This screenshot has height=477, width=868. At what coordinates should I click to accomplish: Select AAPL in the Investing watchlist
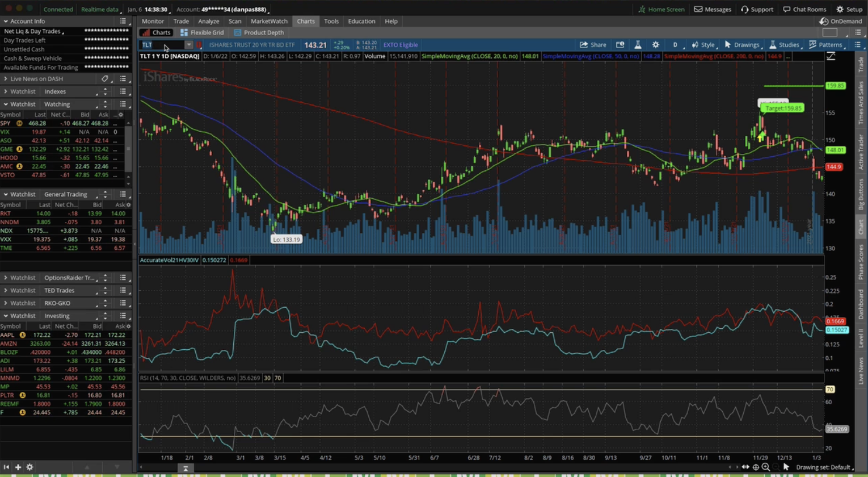tap(65, 335)
